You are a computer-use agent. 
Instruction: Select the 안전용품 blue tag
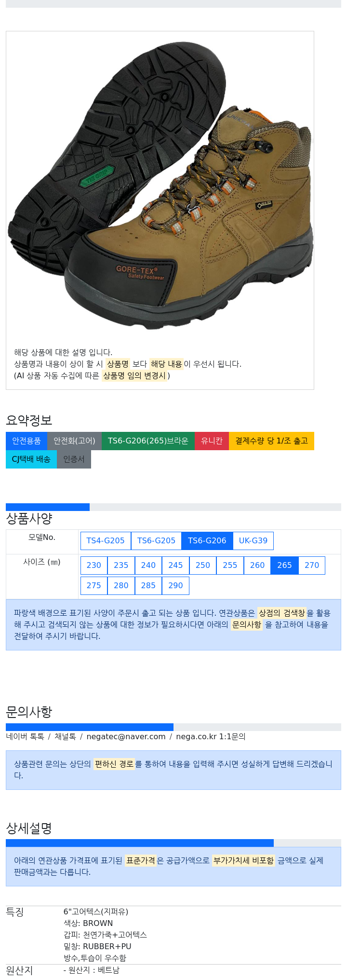pyautogui.click(x=27, y=441)
